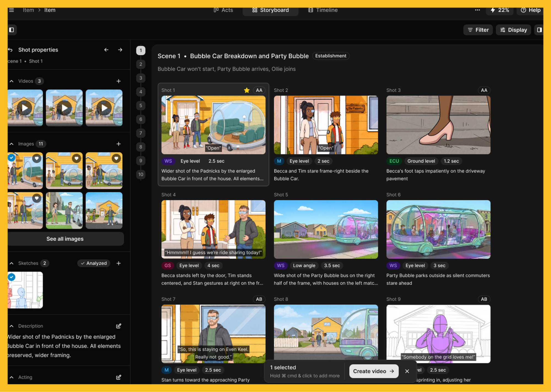Dismiss the selection bar with X

(x=407, y=371)
